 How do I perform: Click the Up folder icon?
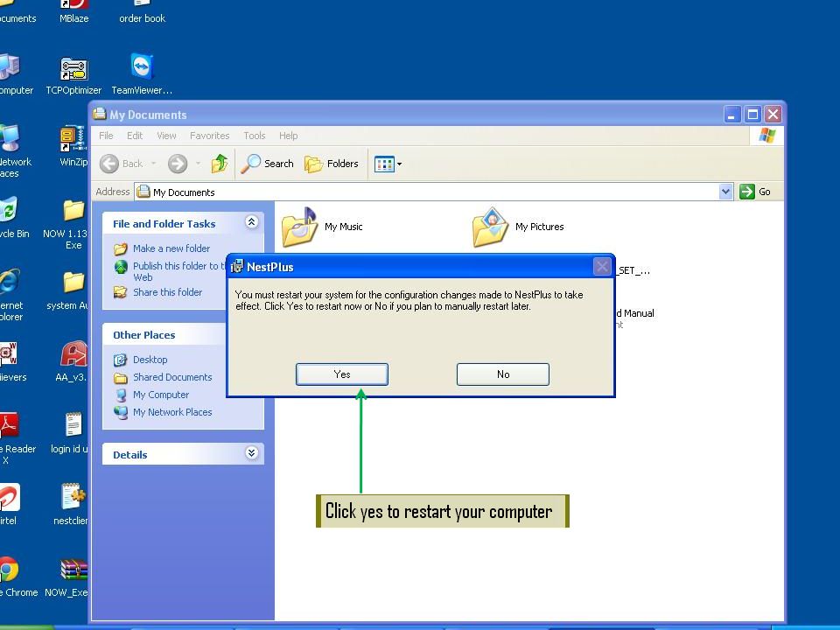click(219, 164)
